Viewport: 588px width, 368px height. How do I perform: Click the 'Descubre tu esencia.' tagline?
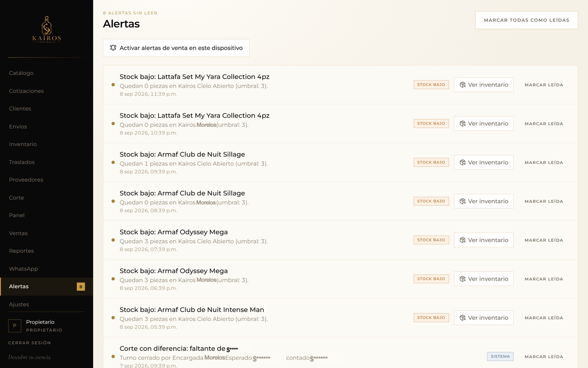point(30,357)
